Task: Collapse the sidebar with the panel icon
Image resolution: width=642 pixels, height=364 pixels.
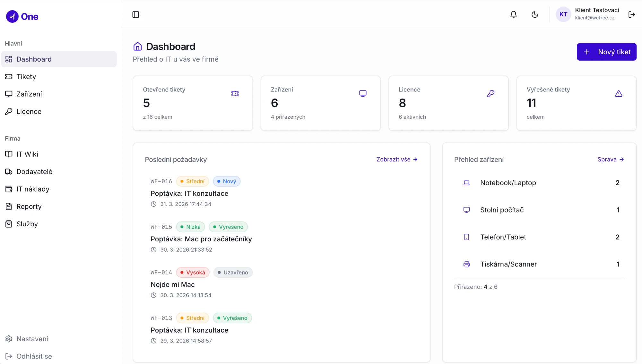Action: [135, 14]
